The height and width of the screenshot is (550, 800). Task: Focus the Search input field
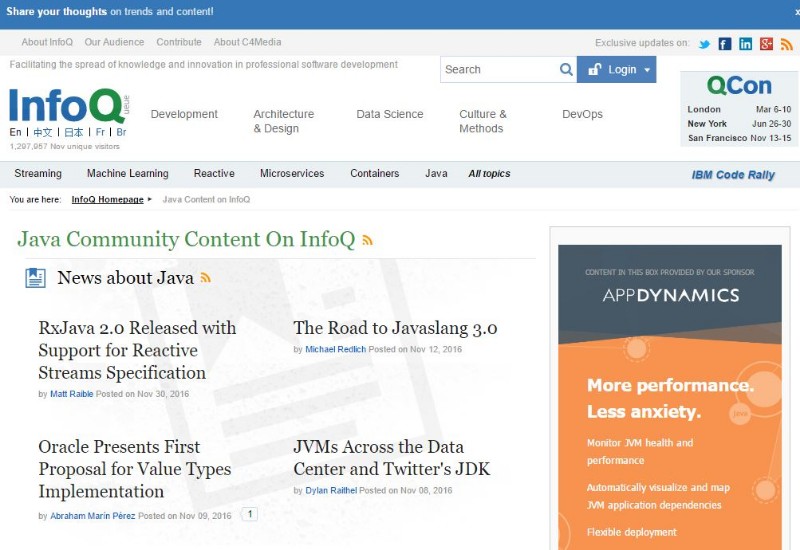(x=500, y=69)
